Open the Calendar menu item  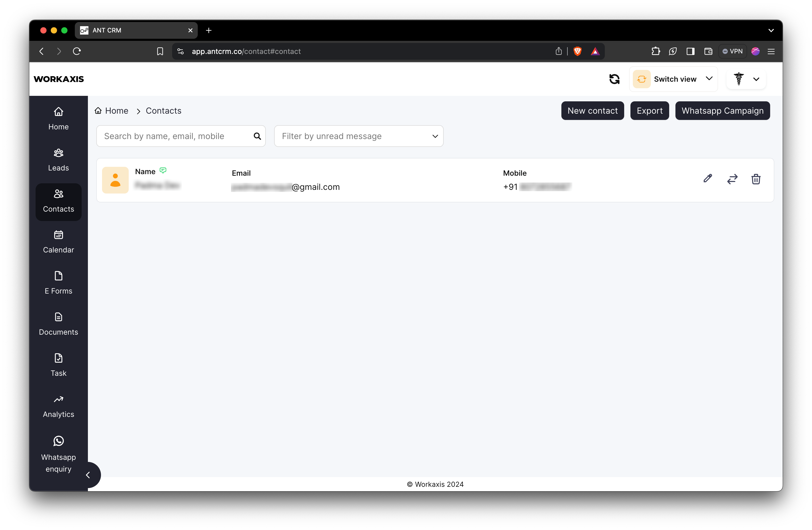coord(58,242)
